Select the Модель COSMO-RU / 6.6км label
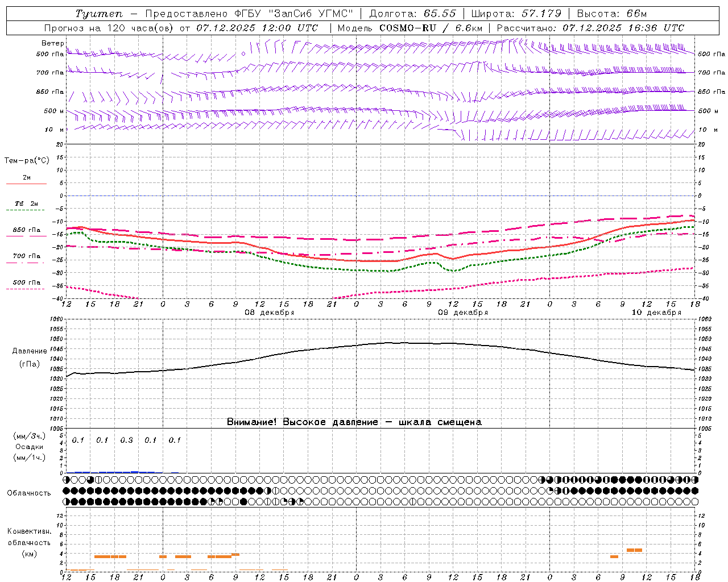Viewport: 728px width, 582px height. pos(410,28)
